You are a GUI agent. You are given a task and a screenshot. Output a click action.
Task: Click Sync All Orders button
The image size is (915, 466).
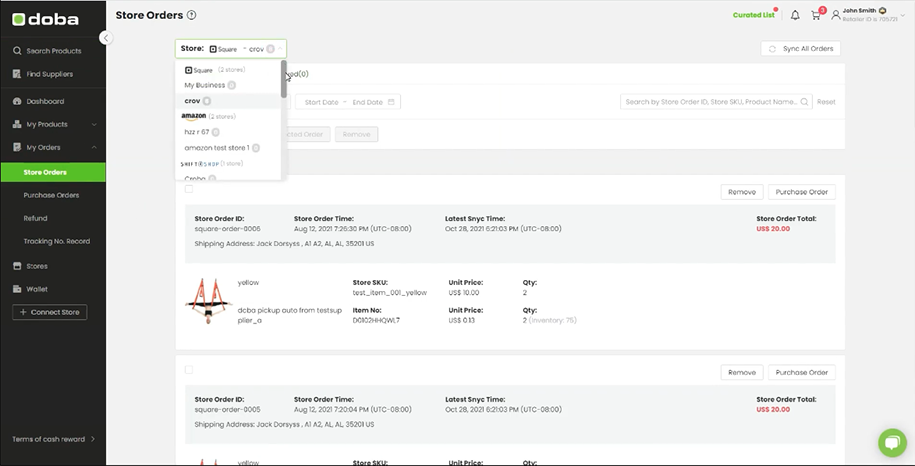(801, 48)
